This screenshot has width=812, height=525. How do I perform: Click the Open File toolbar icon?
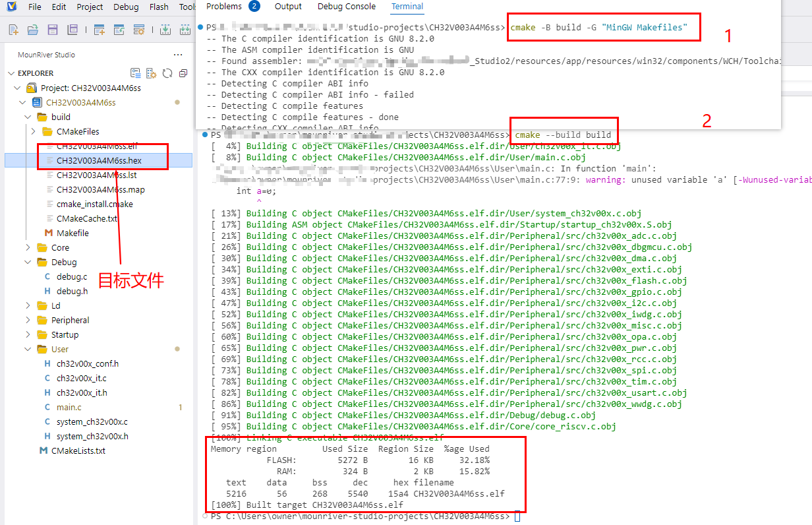pyautogui.click(x=33, y=30)
